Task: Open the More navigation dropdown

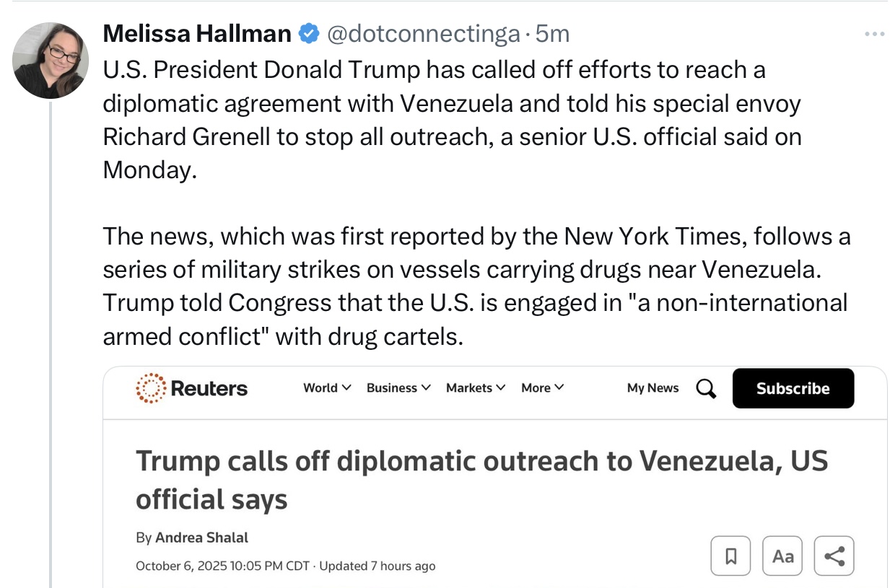Action: 543,388
